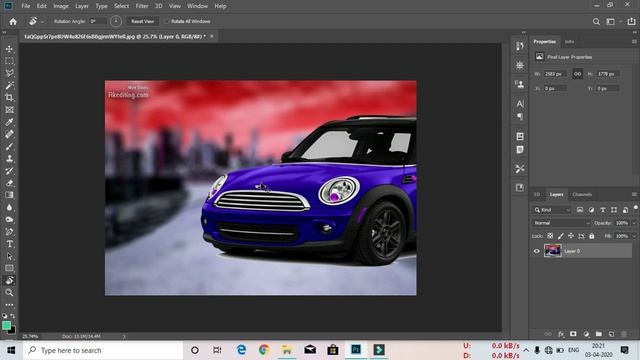The height and width of the screenshot is (360, 640).
Task: Toggle lock transparent pixels
Action: pyautogui.click(x=550, y=236)
